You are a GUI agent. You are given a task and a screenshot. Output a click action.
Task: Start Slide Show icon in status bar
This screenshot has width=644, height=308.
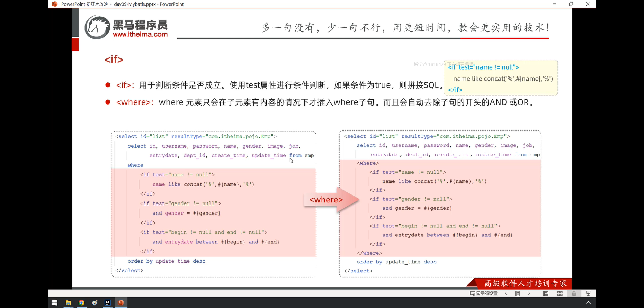588,293
